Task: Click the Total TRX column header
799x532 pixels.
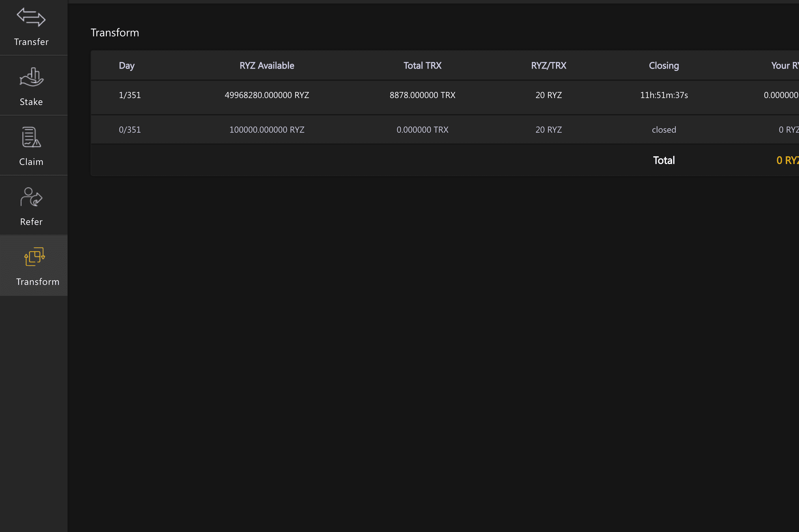Action: [x=422, y=65]
